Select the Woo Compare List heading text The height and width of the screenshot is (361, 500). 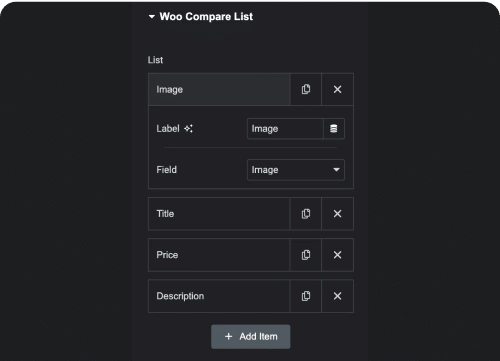[206, 16]
